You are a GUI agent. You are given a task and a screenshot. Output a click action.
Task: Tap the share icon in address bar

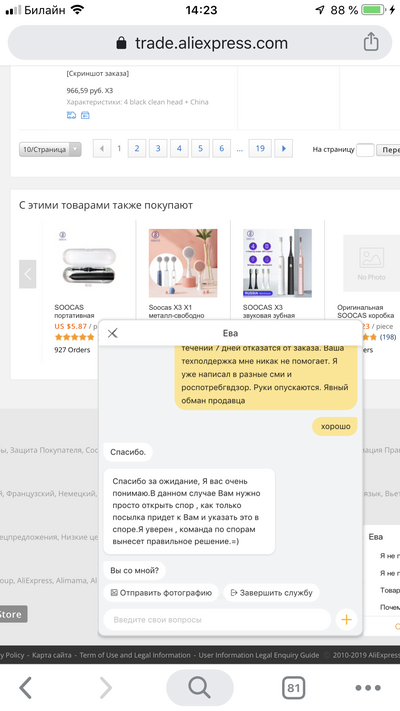[x=371, y=42]
